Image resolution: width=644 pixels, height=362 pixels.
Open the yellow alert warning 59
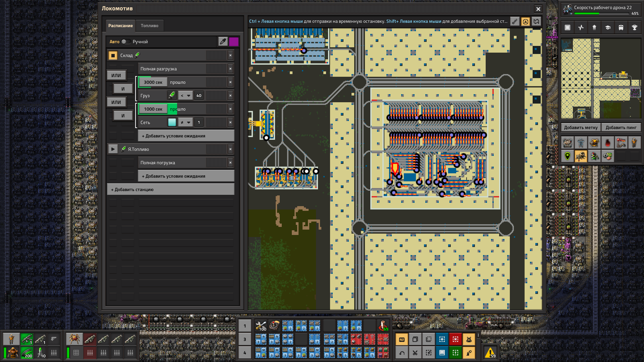click(490, 353)
